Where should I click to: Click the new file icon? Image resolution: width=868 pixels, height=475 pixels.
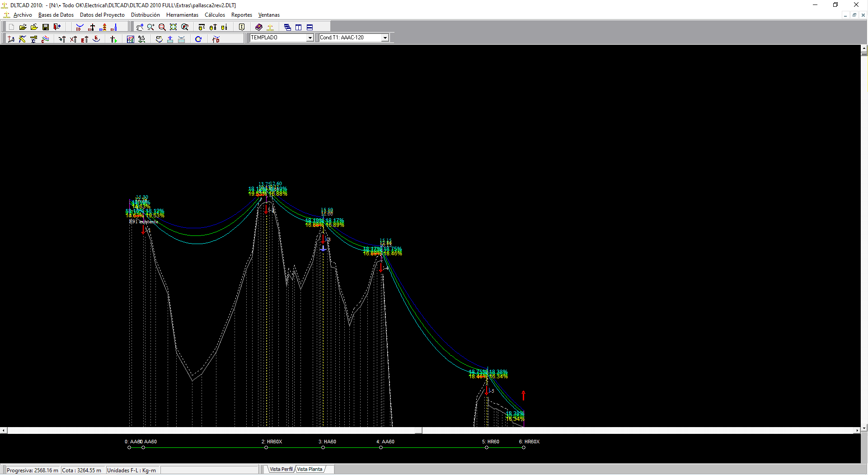click(x=11, y=27)
